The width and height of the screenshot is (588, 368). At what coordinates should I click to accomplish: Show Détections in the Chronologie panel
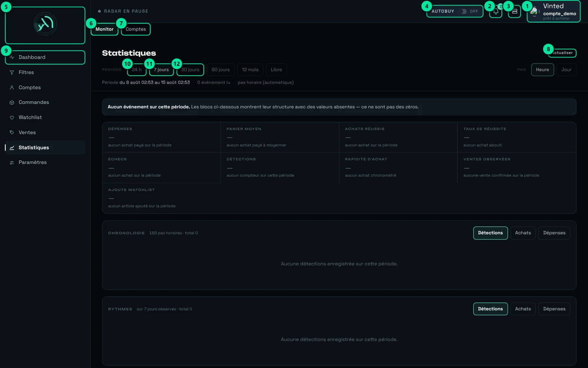point(490,233)
